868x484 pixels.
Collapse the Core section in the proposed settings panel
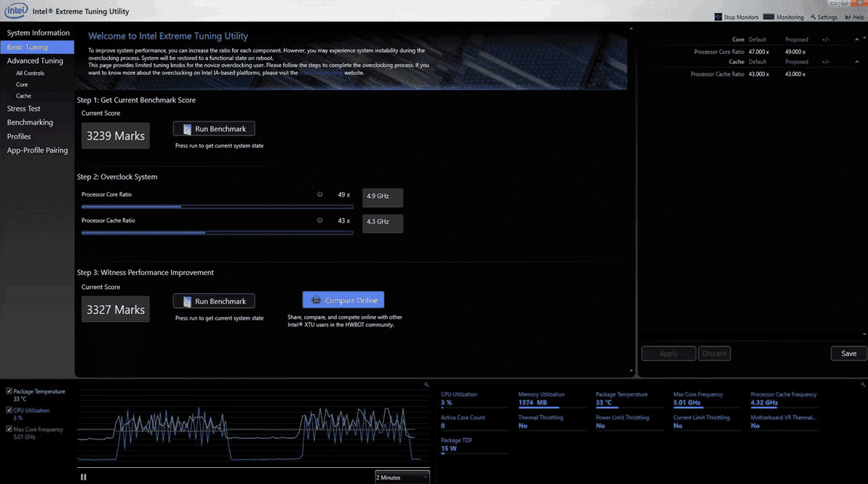856,40
